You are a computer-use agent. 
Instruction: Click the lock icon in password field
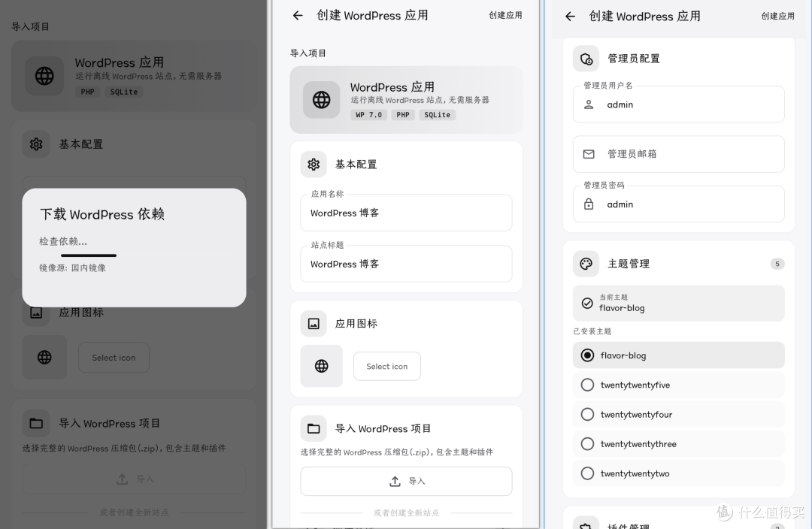click(589, 204)
